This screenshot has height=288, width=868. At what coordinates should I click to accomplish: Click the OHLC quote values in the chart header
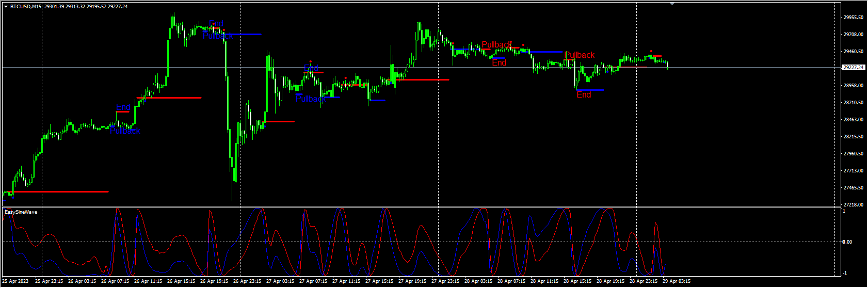(x=86, y=7)
